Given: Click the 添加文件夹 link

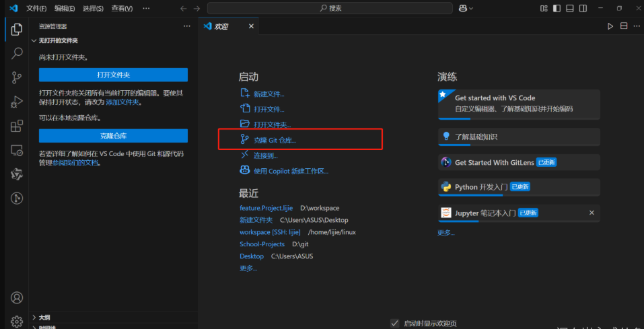Looking at the screenshot, I should 122,102.
